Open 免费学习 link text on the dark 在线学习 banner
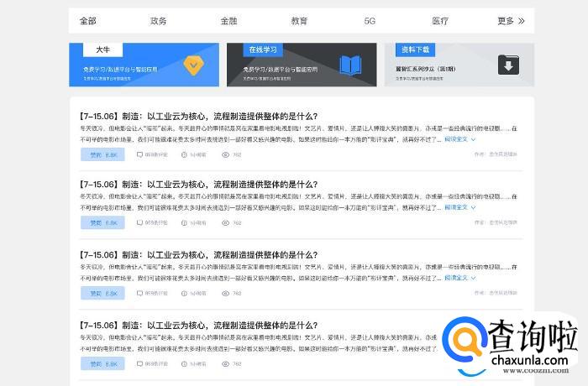 (x=280, y=70)
